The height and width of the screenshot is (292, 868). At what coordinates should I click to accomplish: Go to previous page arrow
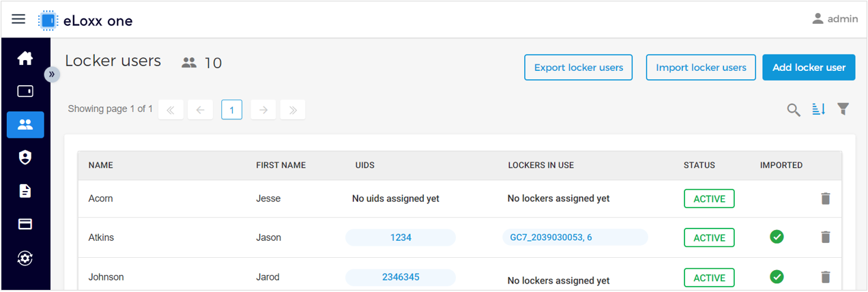tap(201, 110)
